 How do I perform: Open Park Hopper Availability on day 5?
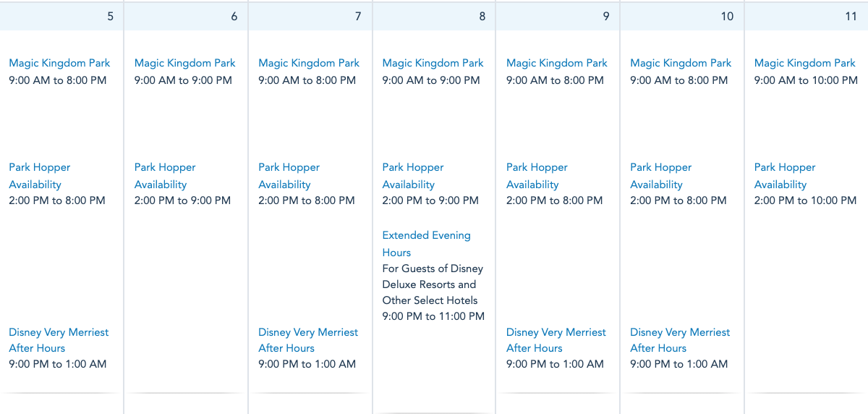point(40,175)
